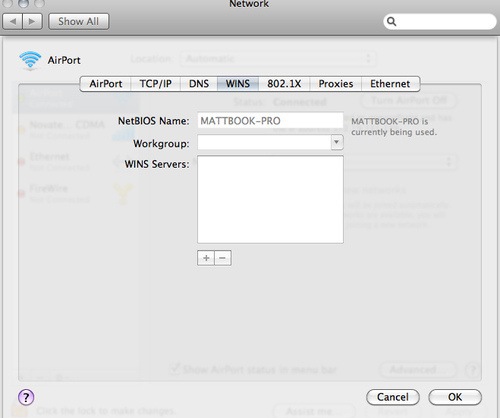Image resolution: width=500 pixels, height=418 pixels.
Task: Go back with the left arrow button
Action: [13, 22]
